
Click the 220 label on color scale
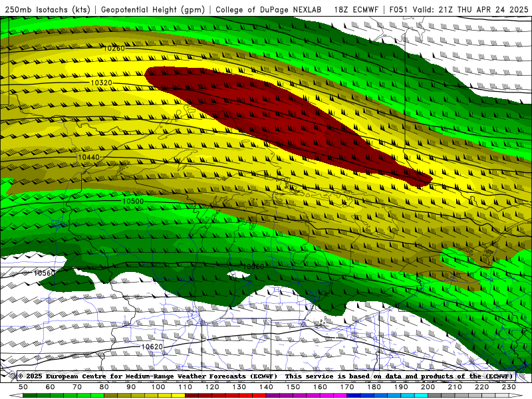coord(481,387)
